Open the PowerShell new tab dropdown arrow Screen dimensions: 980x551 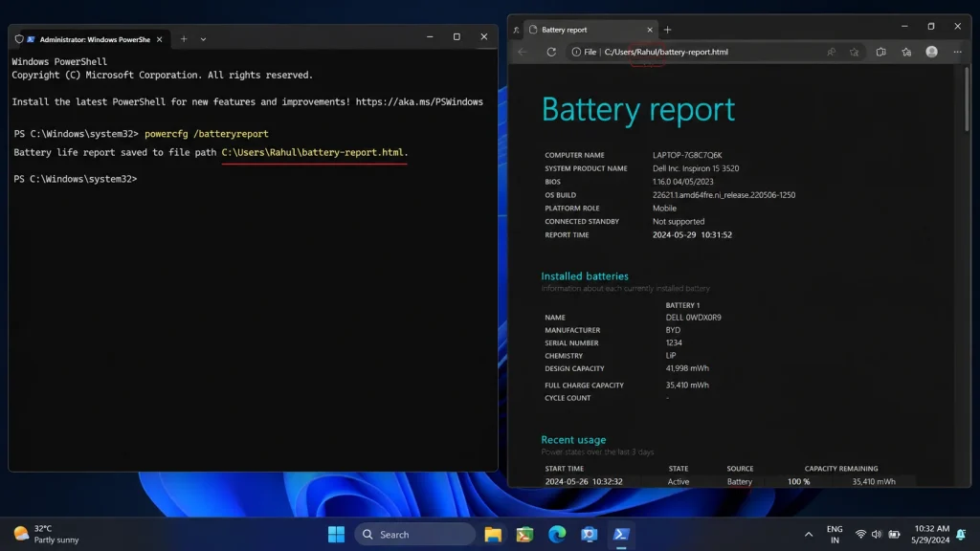click(203, 38)
